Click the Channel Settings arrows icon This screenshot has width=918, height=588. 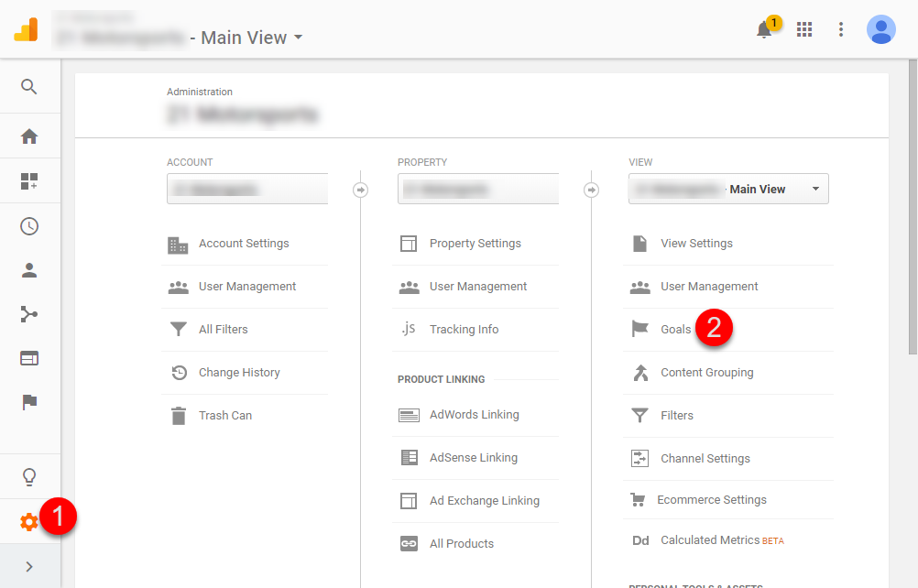tap(639, 458)
